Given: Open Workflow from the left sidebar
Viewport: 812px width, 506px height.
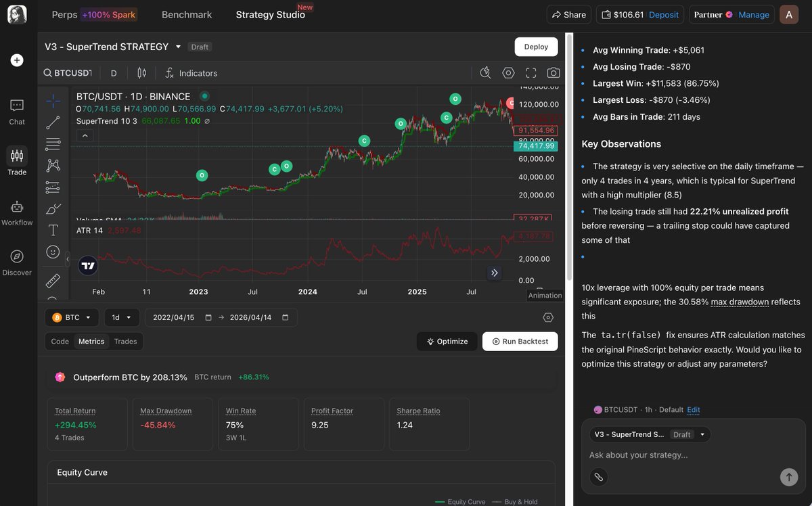Looking at the screenshot, I should pos(17,213).
